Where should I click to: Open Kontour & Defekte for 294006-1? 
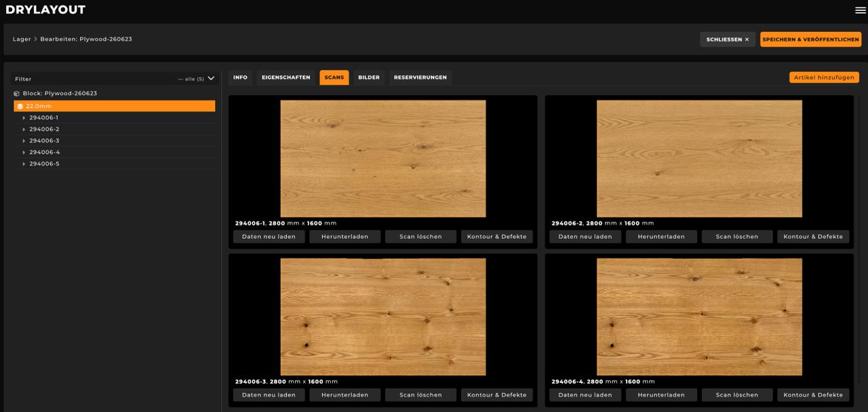(x=497, y=237)
